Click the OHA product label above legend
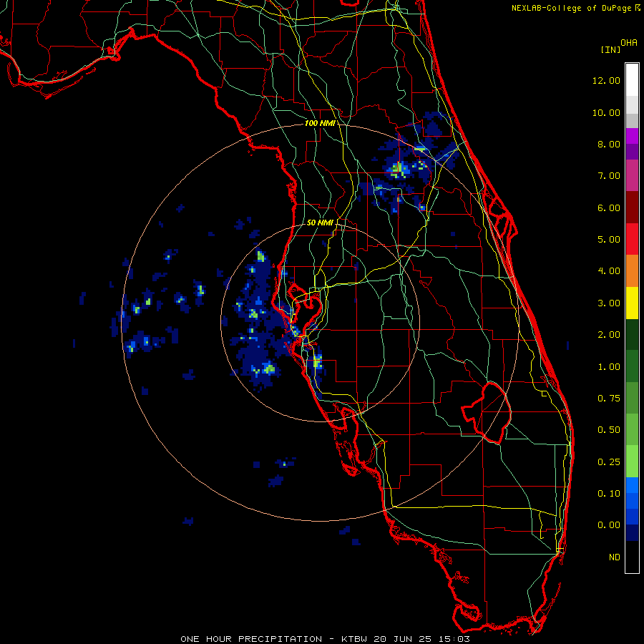Viewport: 644px width, 644px height. 629,43
